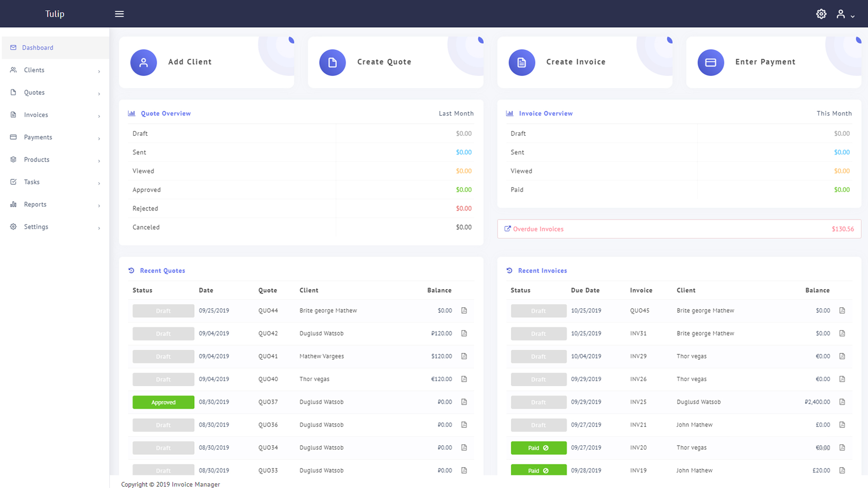The height and width of the screenshot is (488, 868).
Task: Click the Add Client person icon
Action: click(x=143, y=62)
